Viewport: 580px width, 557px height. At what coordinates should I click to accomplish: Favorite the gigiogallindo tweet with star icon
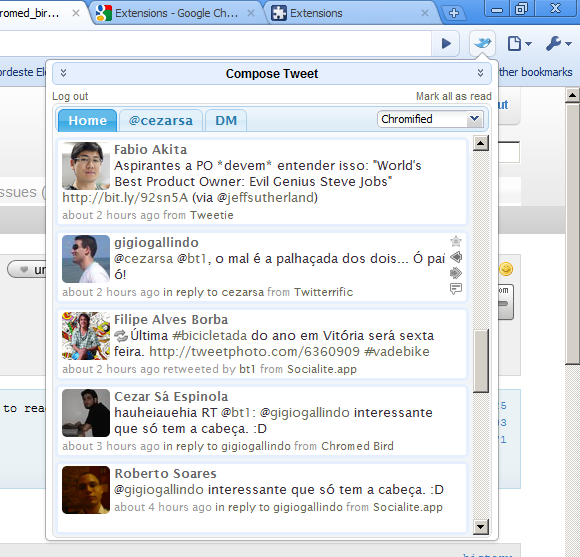(456, 241)
